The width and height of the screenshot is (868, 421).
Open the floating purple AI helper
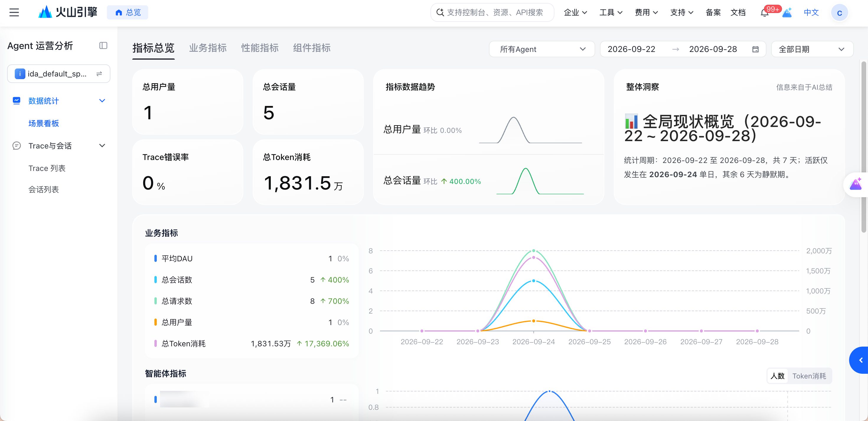point(856,185)
